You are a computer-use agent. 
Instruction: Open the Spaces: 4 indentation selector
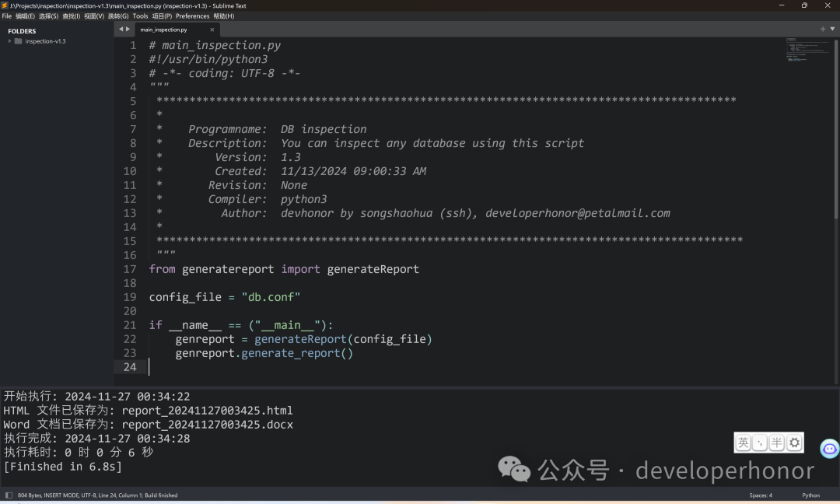pos(761,495)
